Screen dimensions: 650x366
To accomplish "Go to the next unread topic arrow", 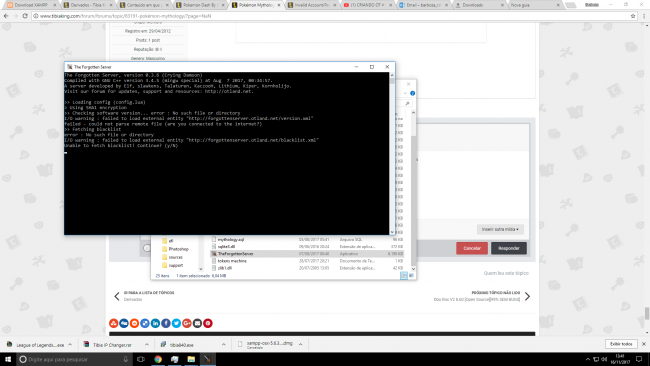I will (527, 296).
